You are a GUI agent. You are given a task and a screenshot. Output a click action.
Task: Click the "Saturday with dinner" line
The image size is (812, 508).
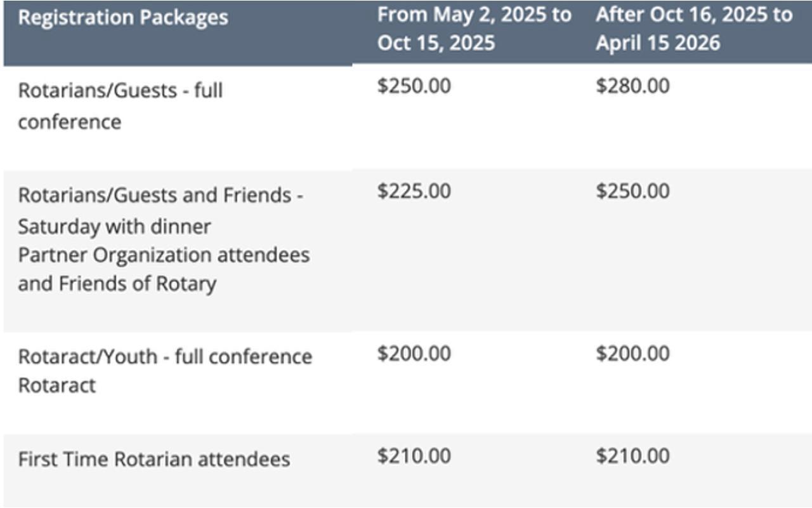114,225
